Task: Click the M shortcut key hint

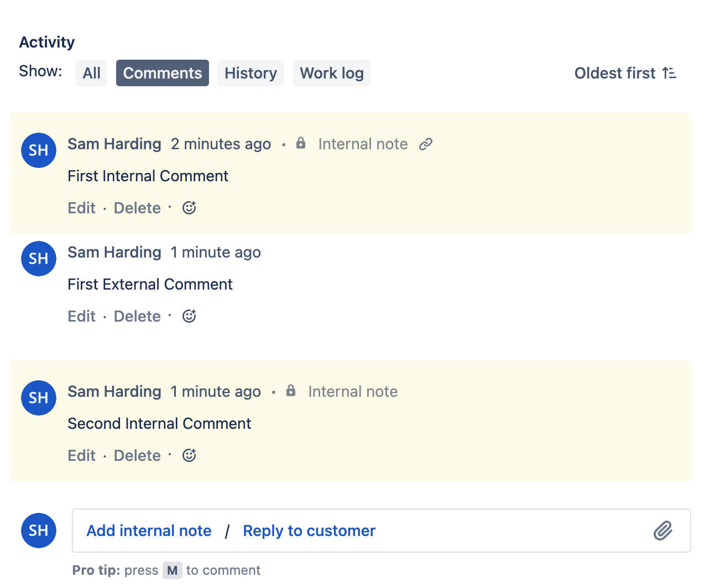Action: tap(173, 570)
